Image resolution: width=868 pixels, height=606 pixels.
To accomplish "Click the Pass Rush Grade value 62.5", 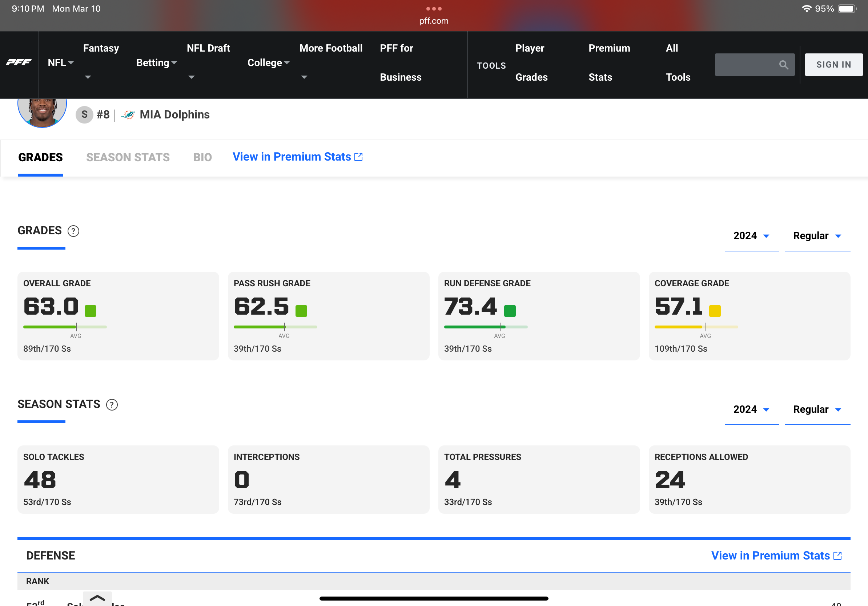I will 262,306.
